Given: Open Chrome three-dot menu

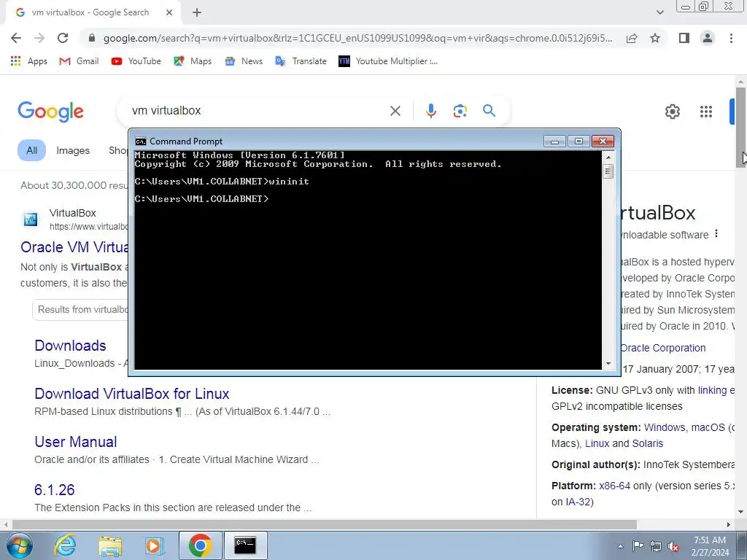Looking at the screenshot, I should (731, 38).
